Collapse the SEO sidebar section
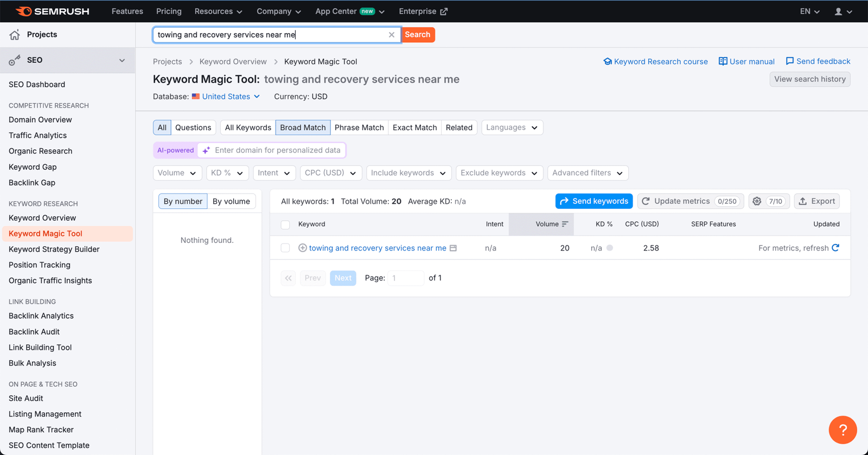 (x=122, y=60)
